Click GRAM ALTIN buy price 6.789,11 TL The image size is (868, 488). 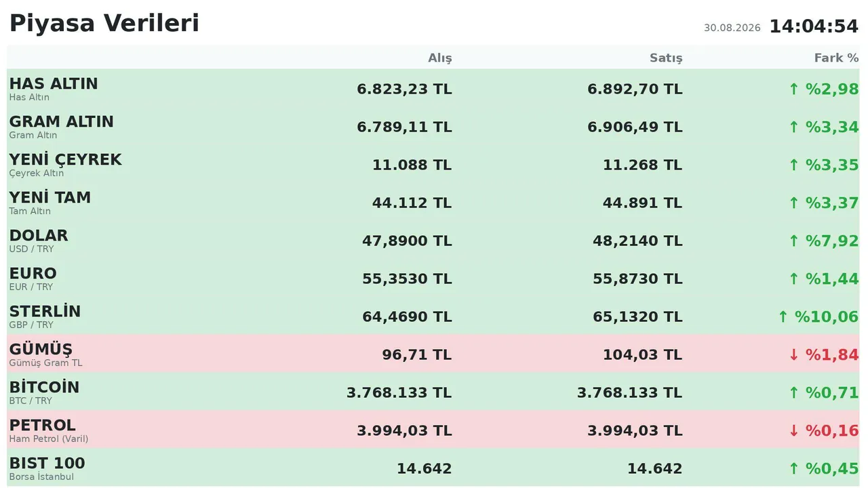pos(405,127)
